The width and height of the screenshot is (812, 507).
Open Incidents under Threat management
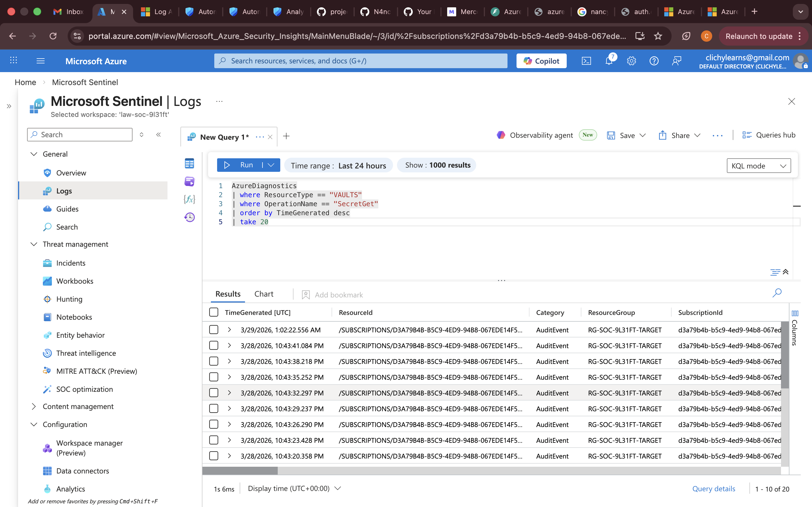pos(71,263)
